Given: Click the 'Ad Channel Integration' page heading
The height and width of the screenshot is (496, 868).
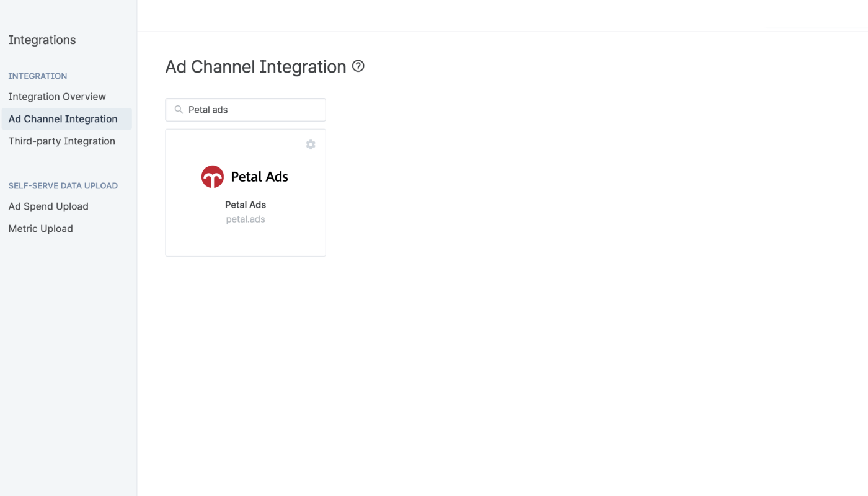Looking at the screenshot, I should coord(255,67).
